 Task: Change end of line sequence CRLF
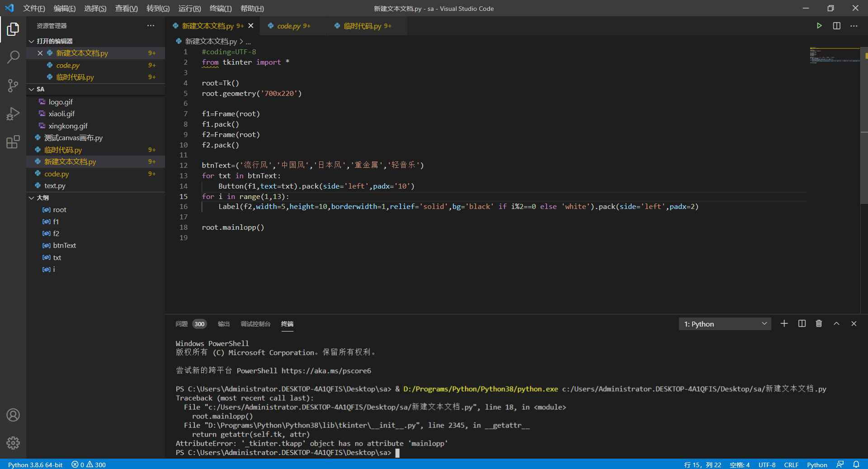coord(791,464)
